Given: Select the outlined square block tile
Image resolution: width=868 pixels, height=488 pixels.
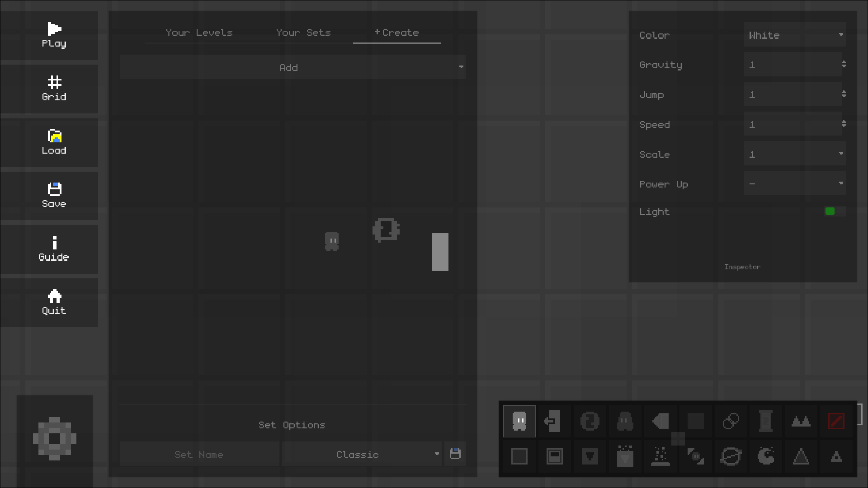Looking at the screenshot, I should 519,456.
